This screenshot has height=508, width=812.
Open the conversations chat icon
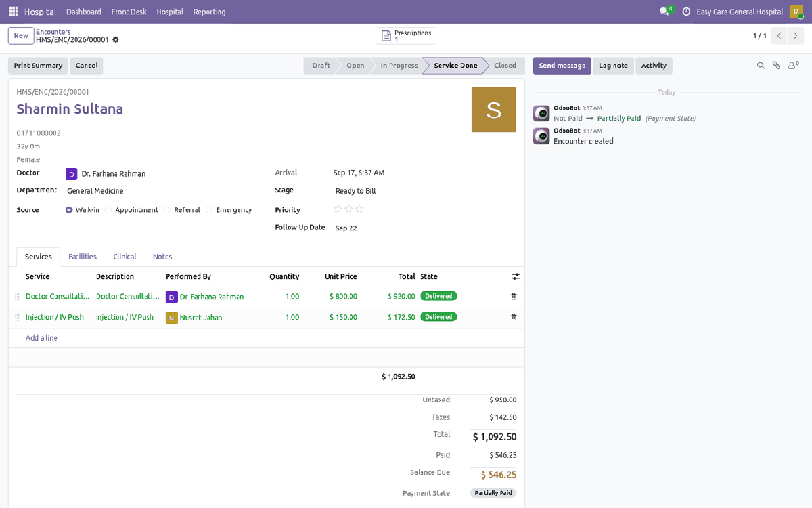(x=665, y=12)
